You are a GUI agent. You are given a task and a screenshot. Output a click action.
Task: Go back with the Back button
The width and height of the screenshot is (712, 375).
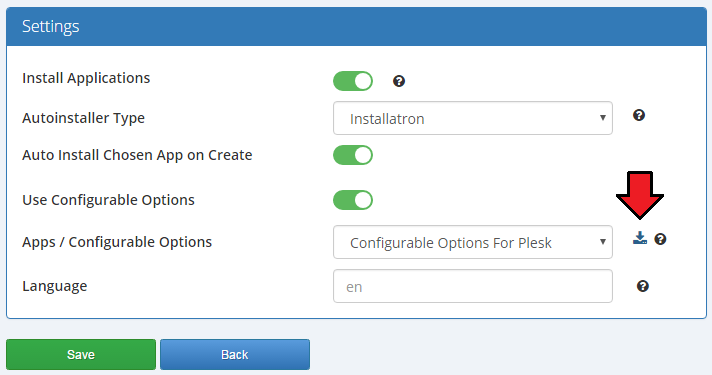pyautogui.click(x=235, y=354)
